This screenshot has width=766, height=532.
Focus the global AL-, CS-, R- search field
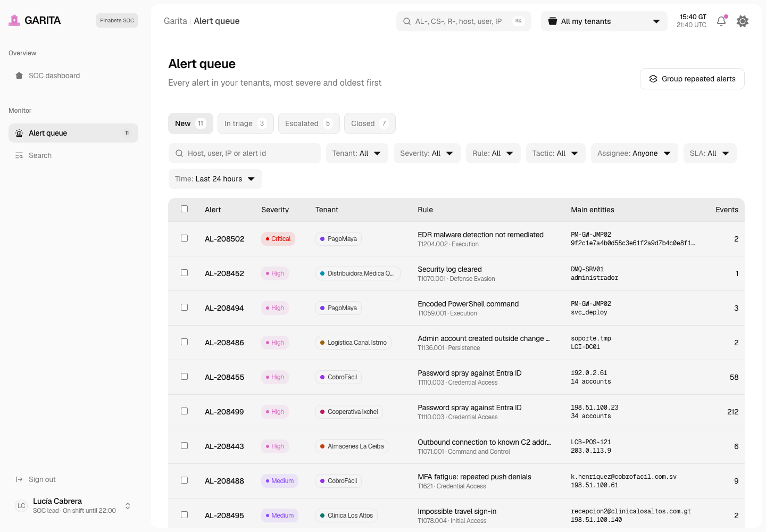pyautogui.click(x=464, y=21)
